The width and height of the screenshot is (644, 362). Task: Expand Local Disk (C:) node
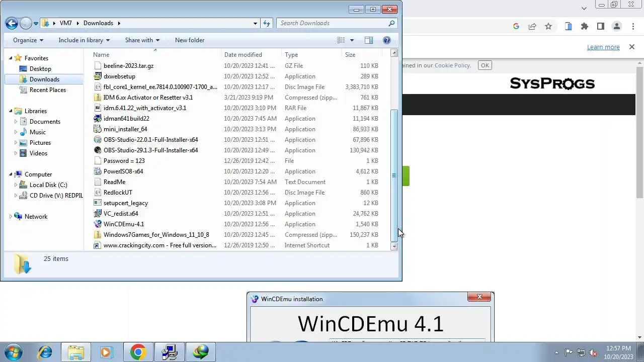coord(16,185)
